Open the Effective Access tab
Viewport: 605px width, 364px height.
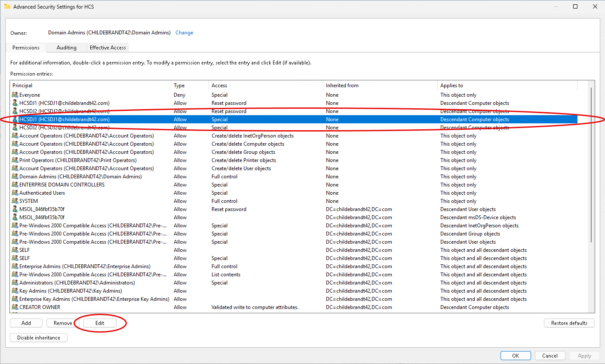tap(107, 48)
